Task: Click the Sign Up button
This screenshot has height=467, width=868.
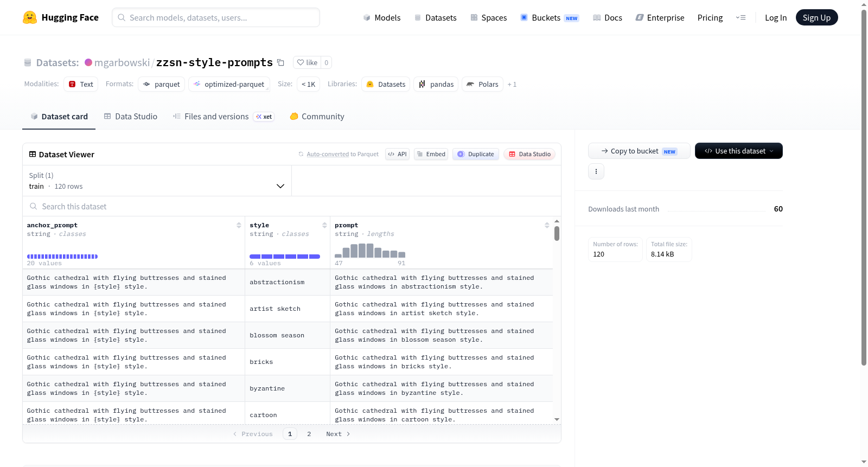Action: click(816, 17)
